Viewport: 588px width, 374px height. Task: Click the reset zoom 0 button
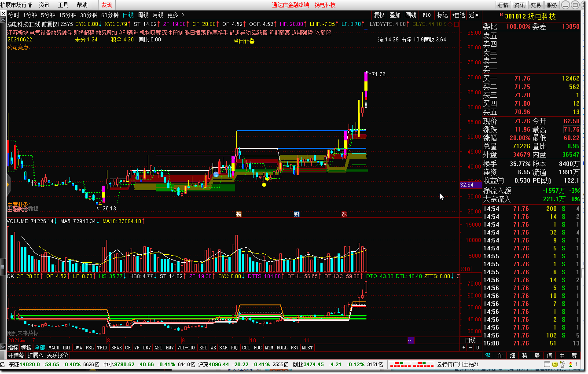coord(478,348)
